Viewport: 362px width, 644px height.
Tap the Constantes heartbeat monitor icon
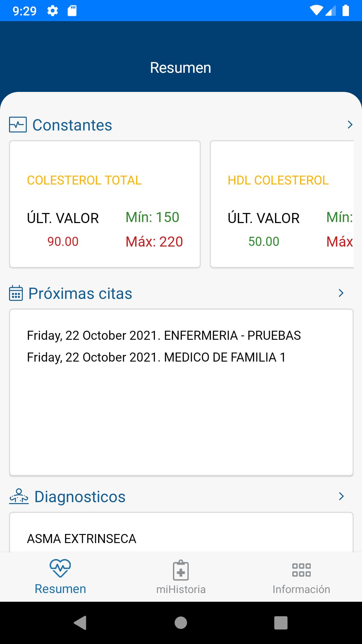click(18, 125)
